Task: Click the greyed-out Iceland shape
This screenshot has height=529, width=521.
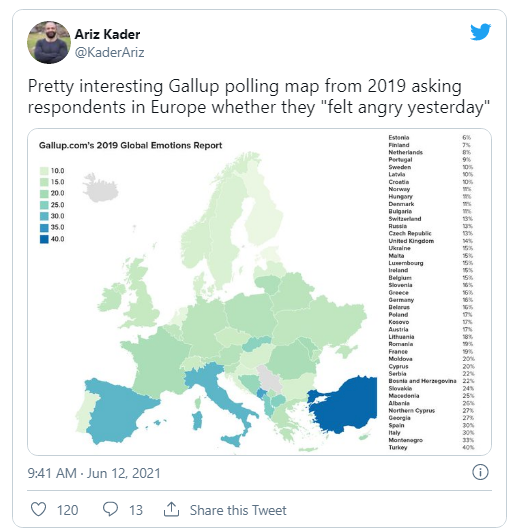Action: [100, 188]
